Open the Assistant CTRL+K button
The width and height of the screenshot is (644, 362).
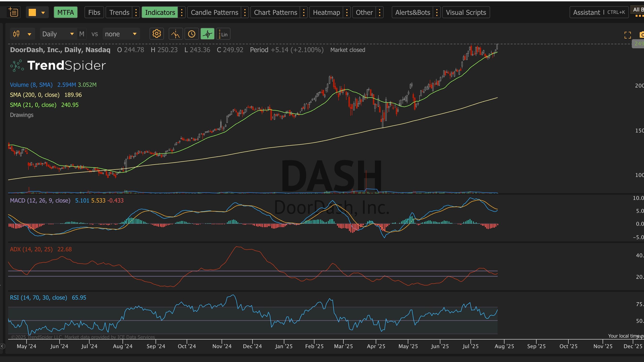tap(599, 12)
